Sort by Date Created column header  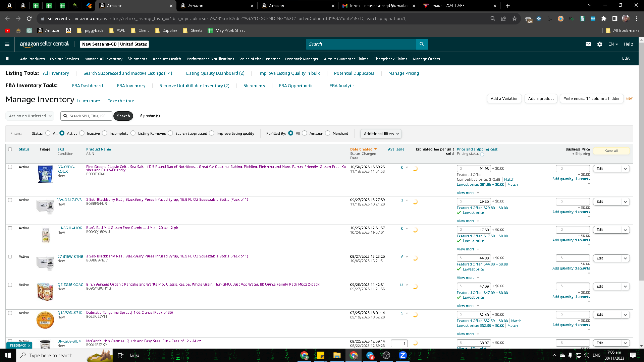click(x=364, y=149)
